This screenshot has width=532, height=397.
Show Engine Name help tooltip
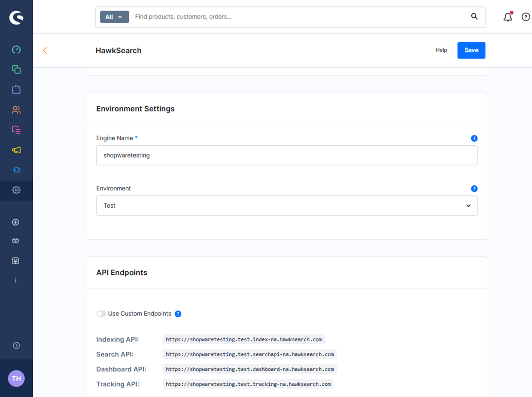point(474,138)
